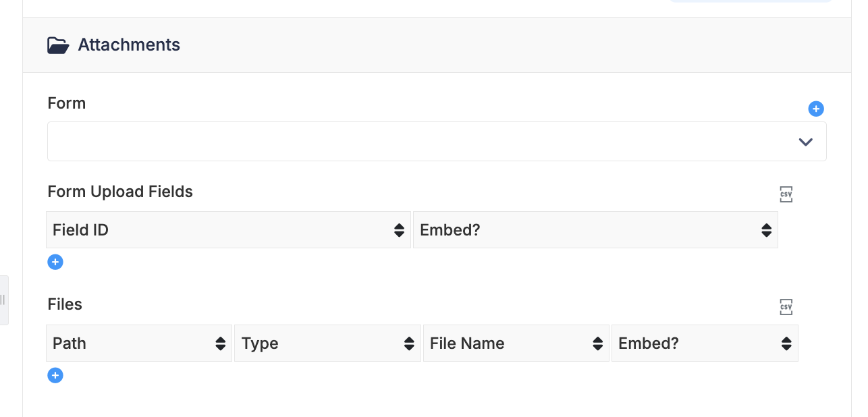868x417 pixels.
Task: Click the Type column header
Action: click(327, 343)
